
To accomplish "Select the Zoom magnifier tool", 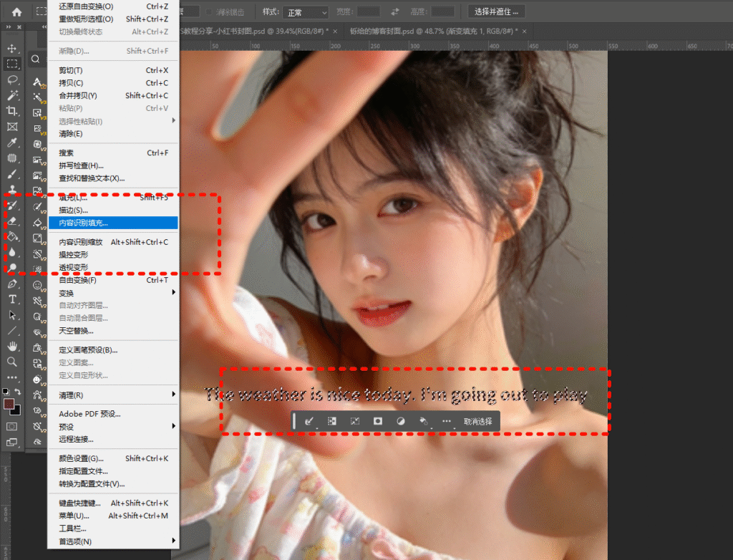I will point(12,362).
